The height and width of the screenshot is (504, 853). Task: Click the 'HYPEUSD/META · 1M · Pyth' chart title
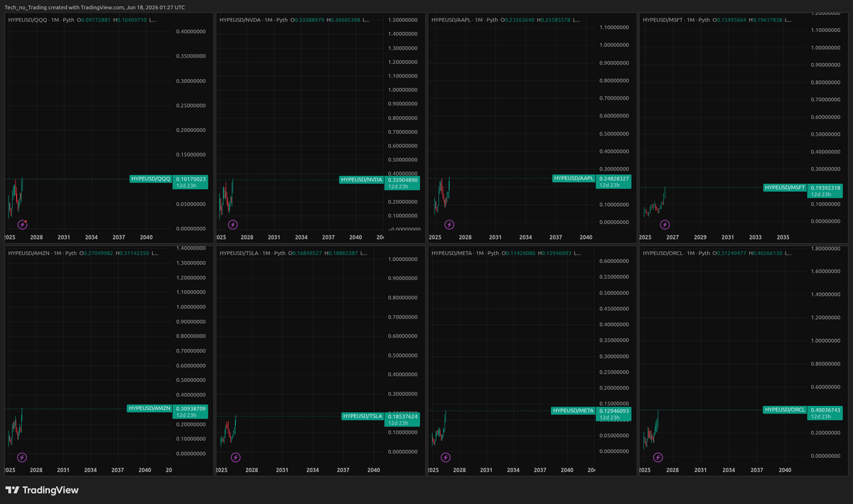click(x=465, y=253)
